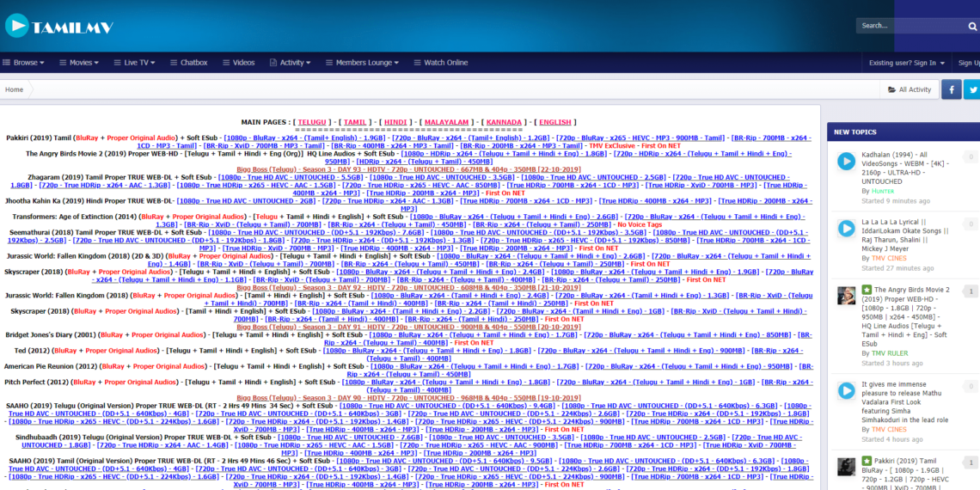
Task: Click the avatar beside La La La Lyrical topic
Action: 846,229
